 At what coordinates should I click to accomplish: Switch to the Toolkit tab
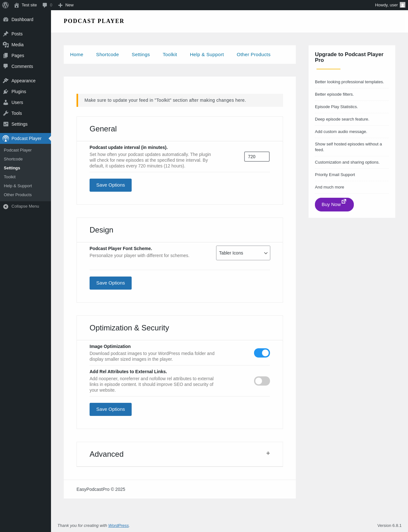click(170, 55)
